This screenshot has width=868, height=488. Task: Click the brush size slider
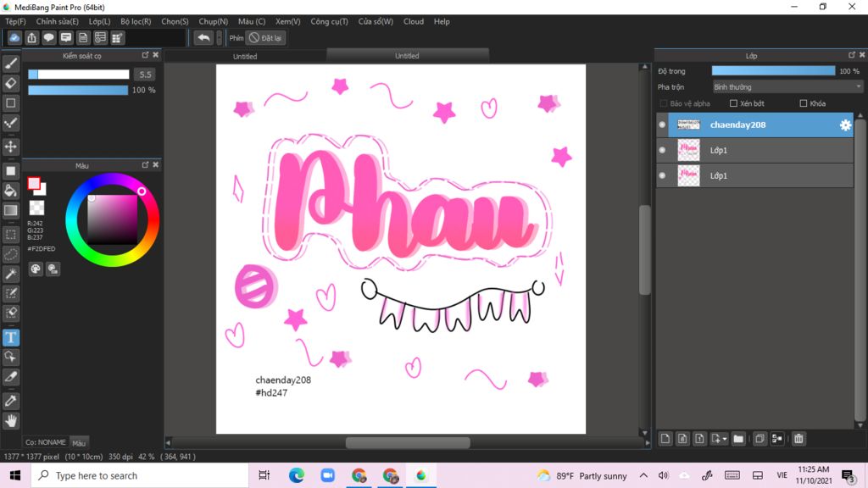click(x=79, y=75)
